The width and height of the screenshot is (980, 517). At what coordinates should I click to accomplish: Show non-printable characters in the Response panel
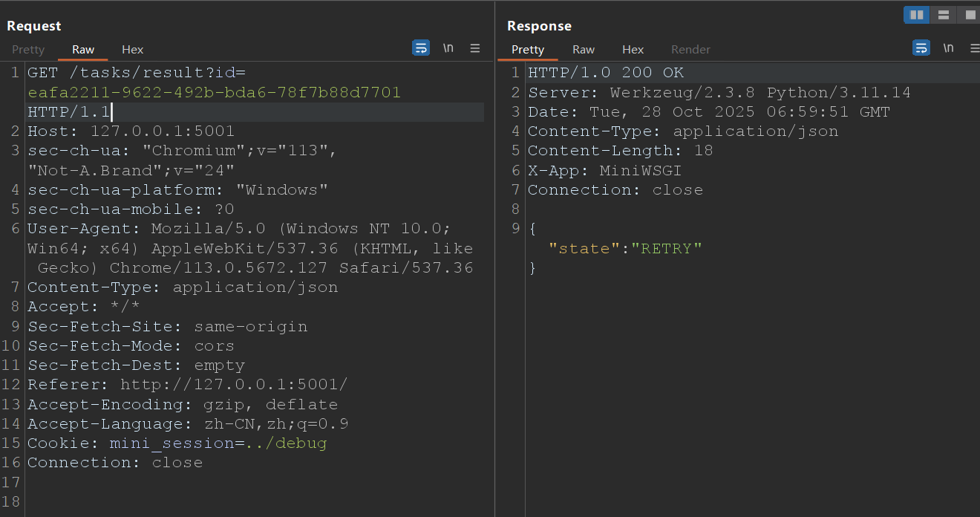point(949,48)
